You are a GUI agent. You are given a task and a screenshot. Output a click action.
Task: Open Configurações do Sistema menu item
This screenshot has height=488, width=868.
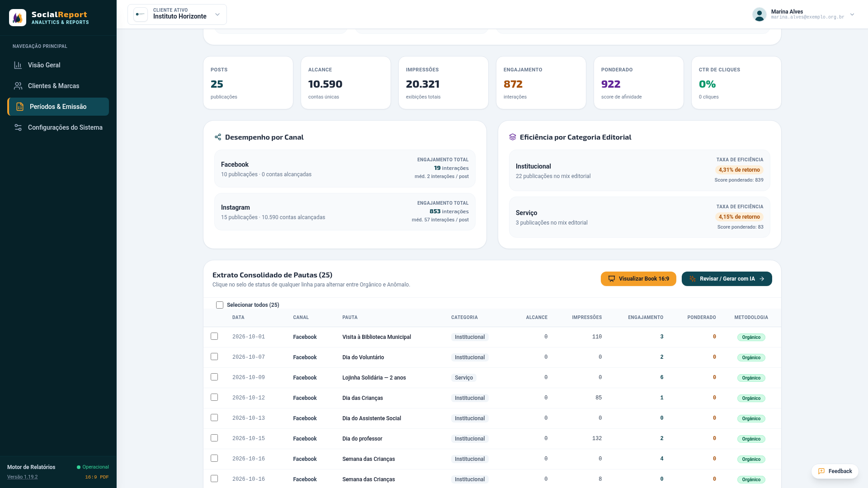(58, 127)
